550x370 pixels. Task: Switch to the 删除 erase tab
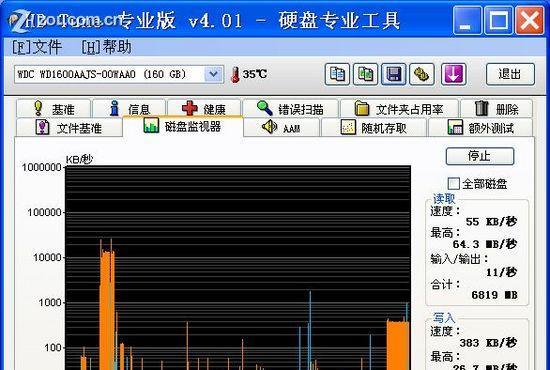point(496,109)
